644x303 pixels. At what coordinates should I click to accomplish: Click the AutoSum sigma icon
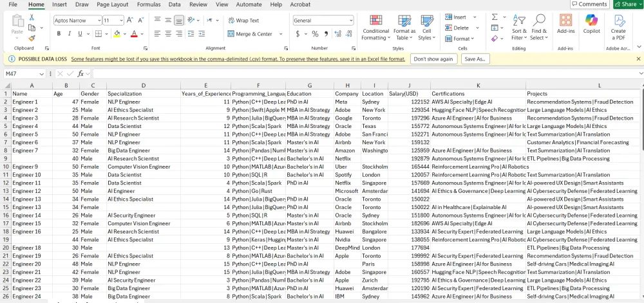pyautogui.click(x=495, y=17)
